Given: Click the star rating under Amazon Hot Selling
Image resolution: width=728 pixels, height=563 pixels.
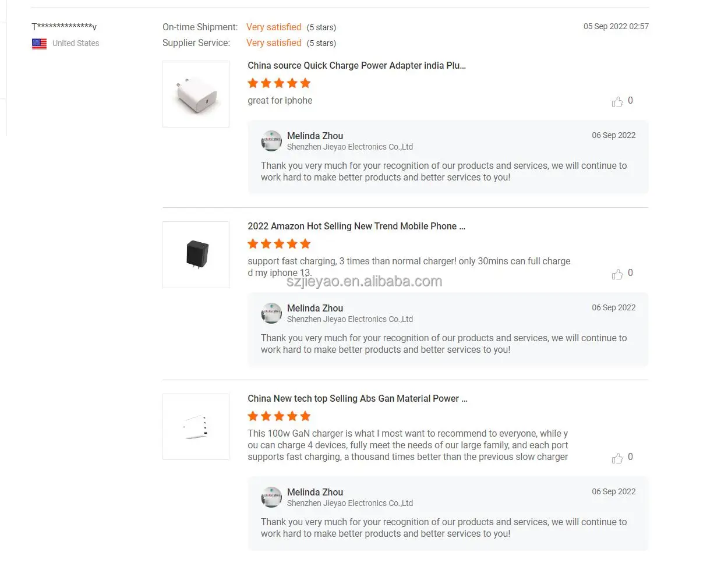Looking at the screenshot, I should (x=279, y=244).
